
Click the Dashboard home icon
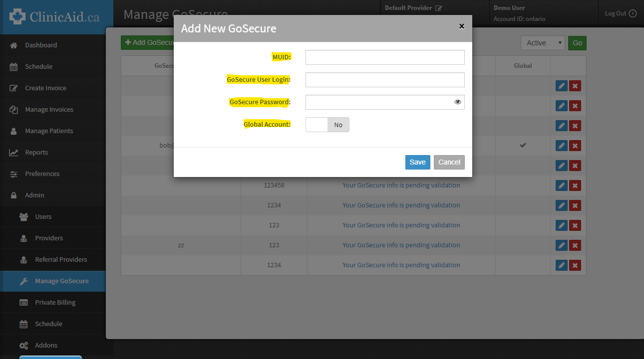(x=13, y=45)
